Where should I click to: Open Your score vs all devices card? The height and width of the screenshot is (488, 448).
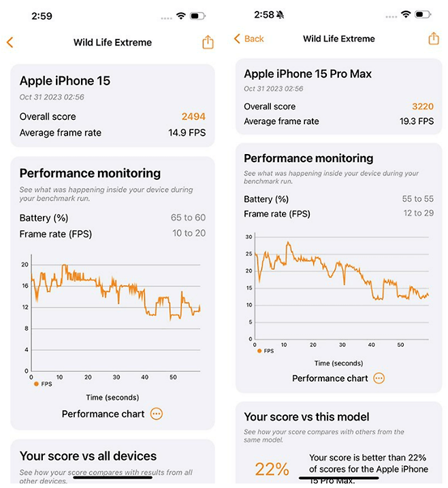[112, 462]
